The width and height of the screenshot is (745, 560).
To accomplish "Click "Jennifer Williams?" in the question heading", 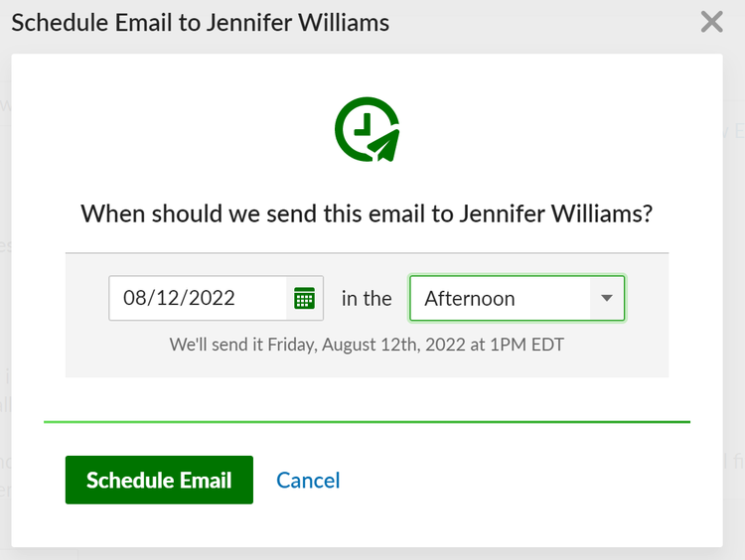I will coord(556,213).
